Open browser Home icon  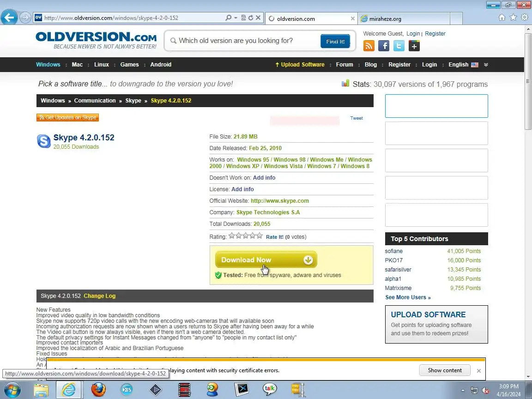(x=502, y=17)
